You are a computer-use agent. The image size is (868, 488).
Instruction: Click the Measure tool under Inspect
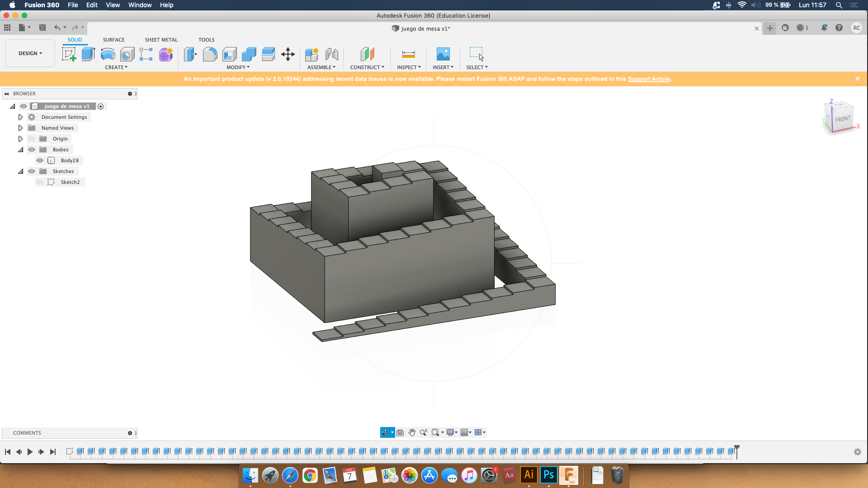point(408,54)
